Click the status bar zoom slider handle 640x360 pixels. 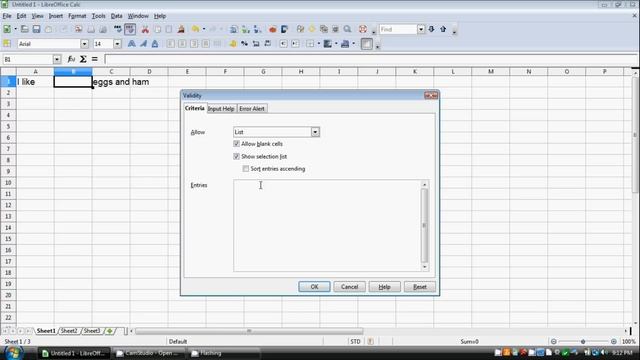[583, 341]
